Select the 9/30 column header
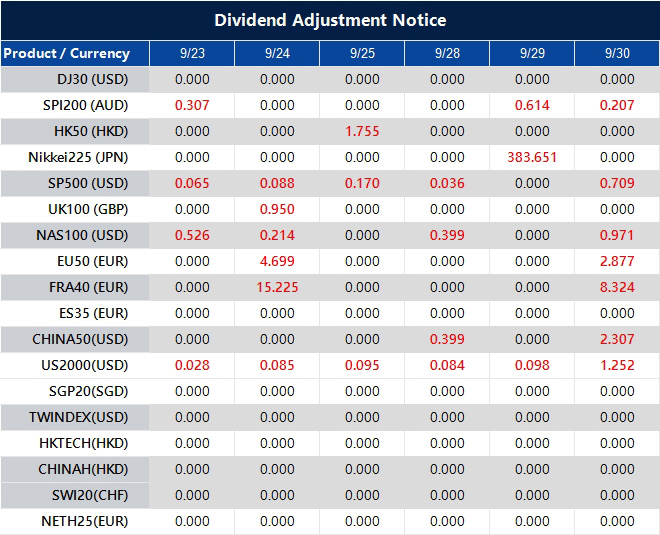 coord(617,53)
